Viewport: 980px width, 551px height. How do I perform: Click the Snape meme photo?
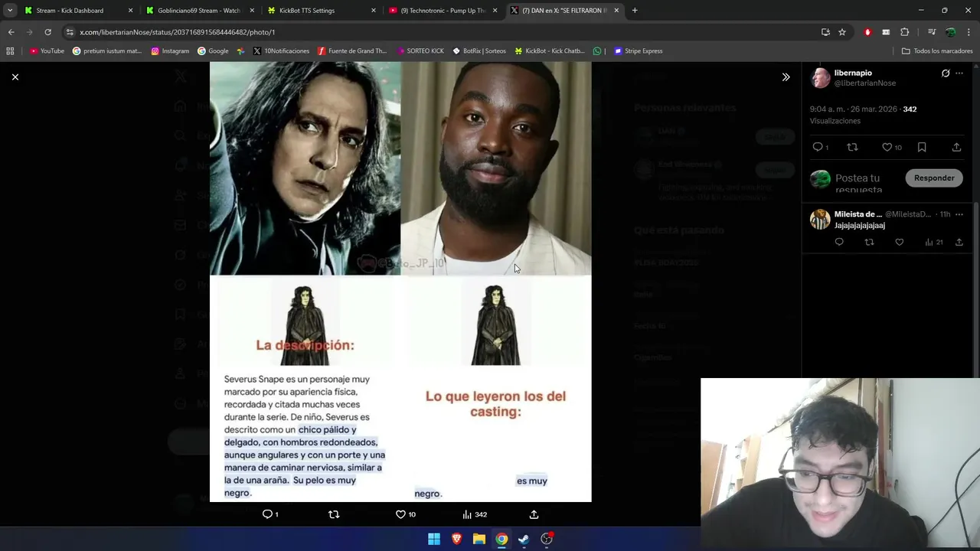400,282
